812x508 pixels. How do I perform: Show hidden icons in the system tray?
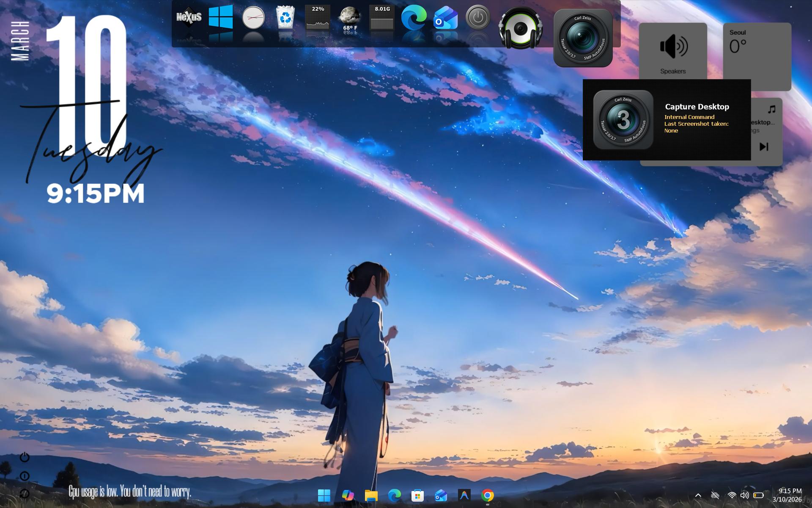(698, 495)
